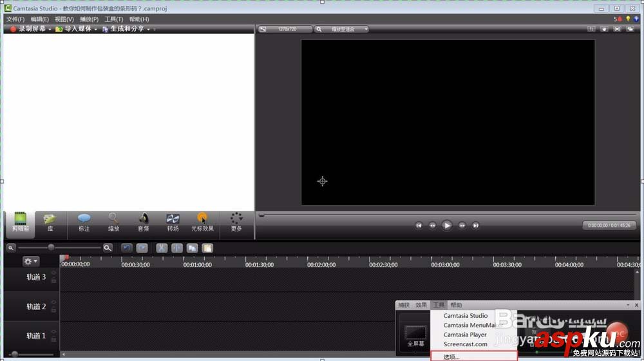Open the Effects (效果) menu in recorder
The image size is (644, 361).
(x=421, y=305)
